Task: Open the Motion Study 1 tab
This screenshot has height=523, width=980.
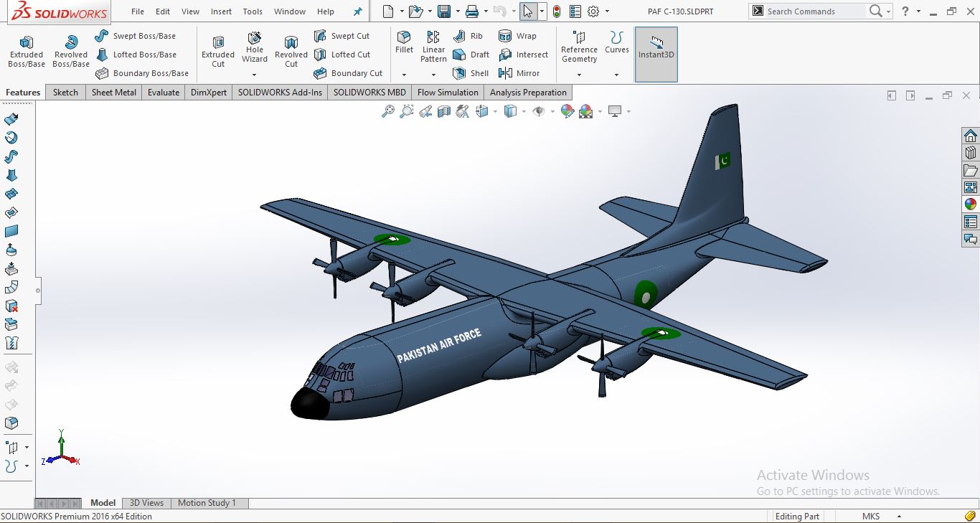Action: 207,503
